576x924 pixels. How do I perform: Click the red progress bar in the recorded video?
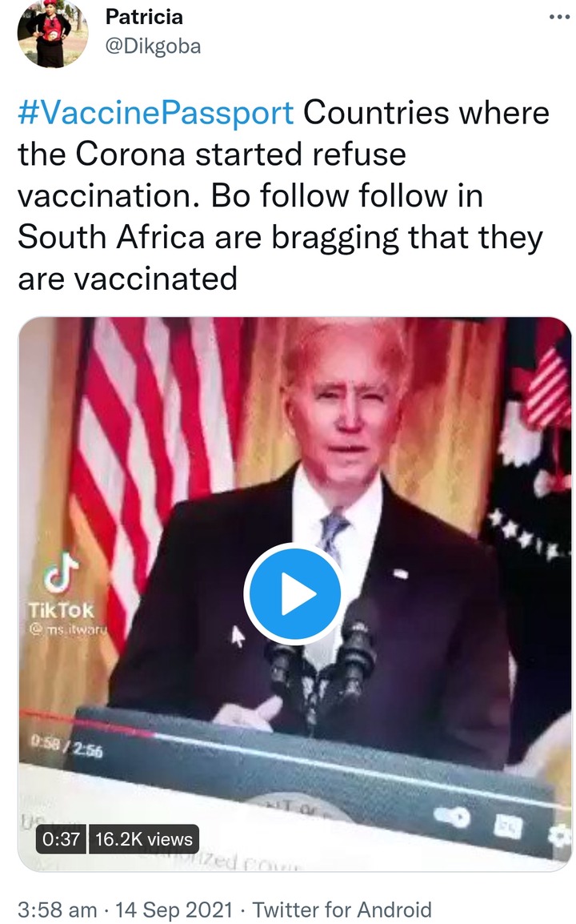[88, 723]
